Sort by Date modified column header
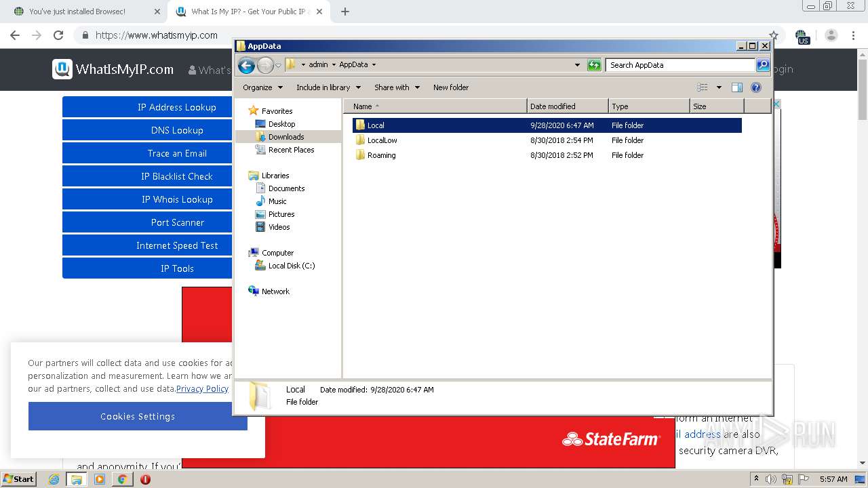The image size is (868, 488). (568, 106)
